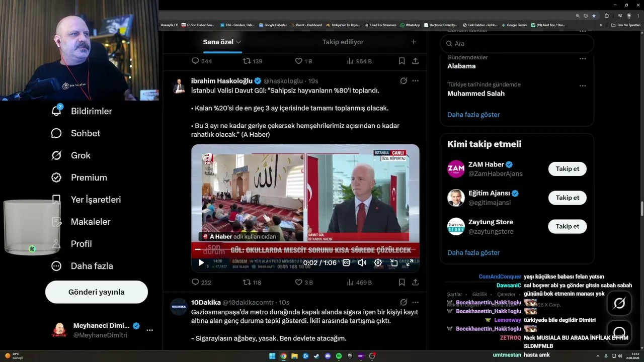The width and height of the screenshot is (644, 362).
Task: Open more options on Haskoloğlu post
Action: point(416,81)
